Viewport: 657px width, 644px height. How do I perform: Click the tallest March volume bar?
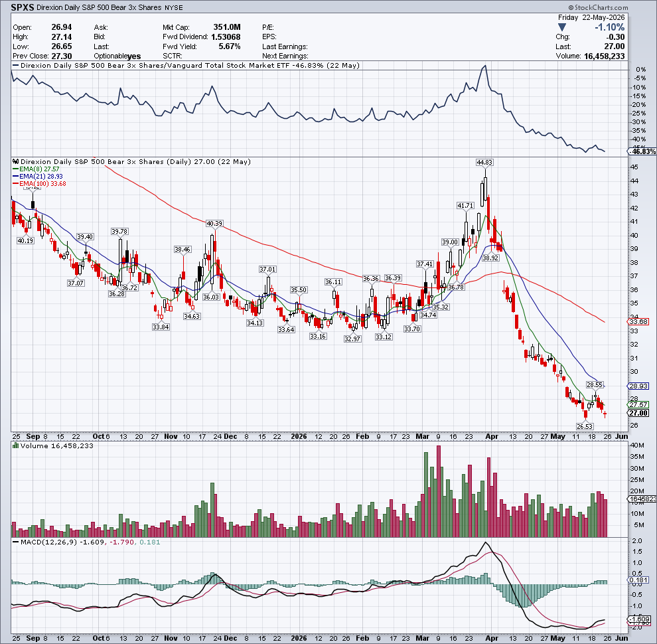coord(439,491)
